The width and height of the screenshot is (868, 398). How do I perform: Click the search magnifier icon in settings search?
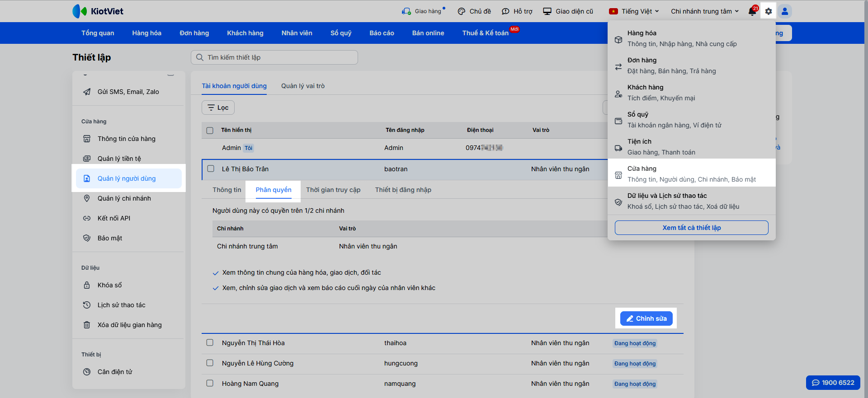pyautogui.click(x=200, y=57)
